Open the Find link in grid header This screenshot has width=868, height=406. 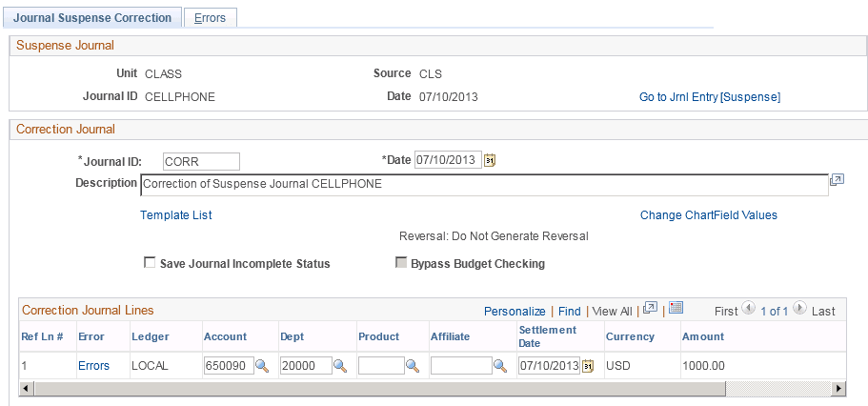click(570, 312)
